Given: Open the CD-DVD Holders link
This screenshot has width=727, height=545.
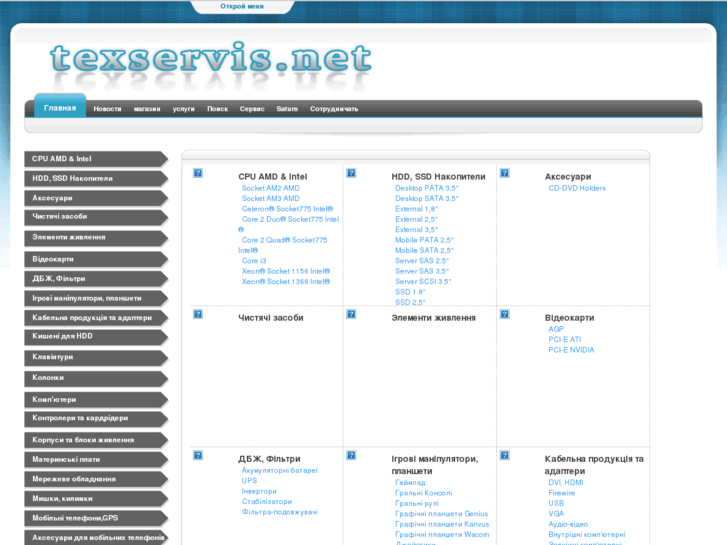Looking at the screenshot, I should coord(577,188).
